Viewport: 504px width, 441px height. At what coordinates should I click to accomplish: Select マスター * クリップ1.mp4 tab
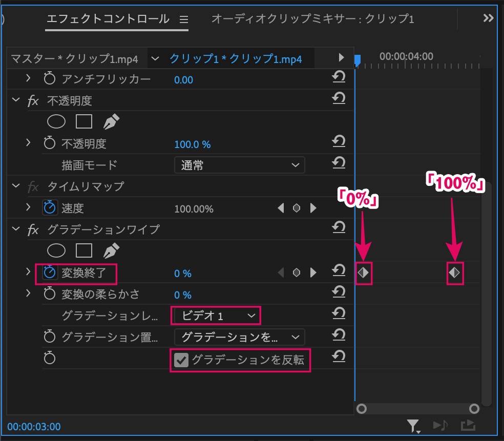(x=74, y=59)
